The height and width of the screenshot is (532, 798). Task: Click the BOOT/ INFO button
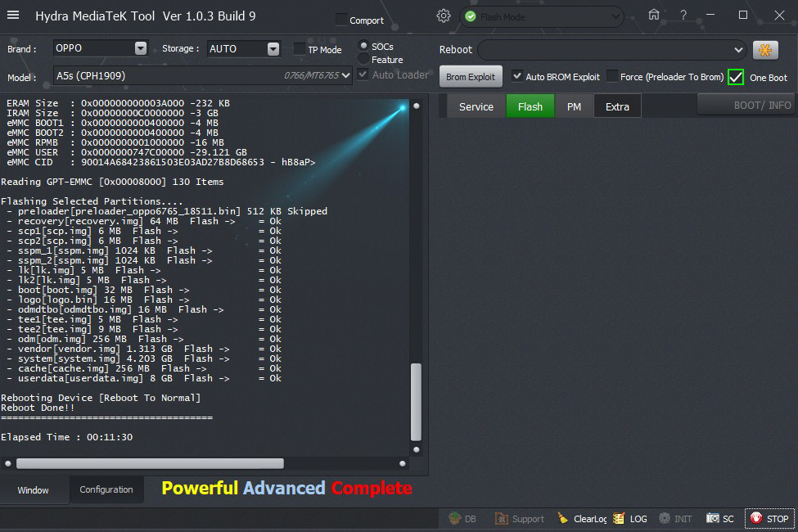tap(746, 105)
